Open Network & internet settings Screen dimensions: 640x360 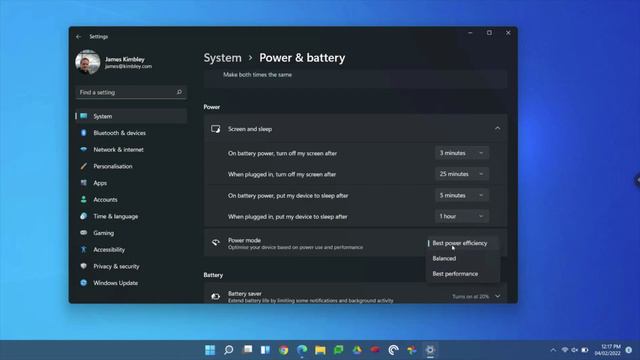[131, 150]
